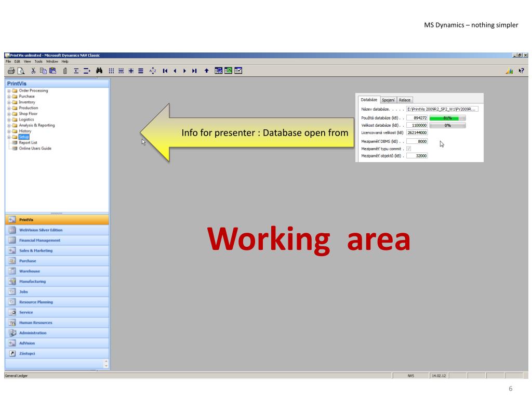Viewport: 532px width, 399px height.
Task: Click the up arrow List icon
Action: [x=206, y=71]
